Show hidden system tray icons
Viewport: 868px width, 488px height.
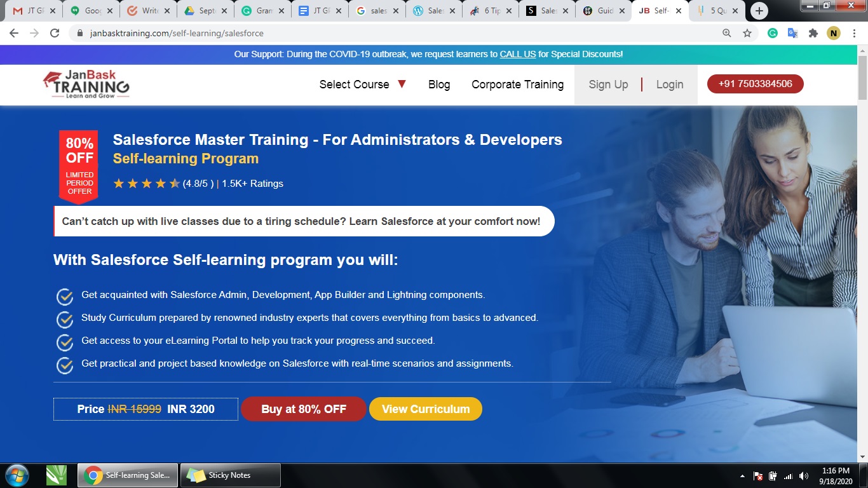[x=743, y=476]
